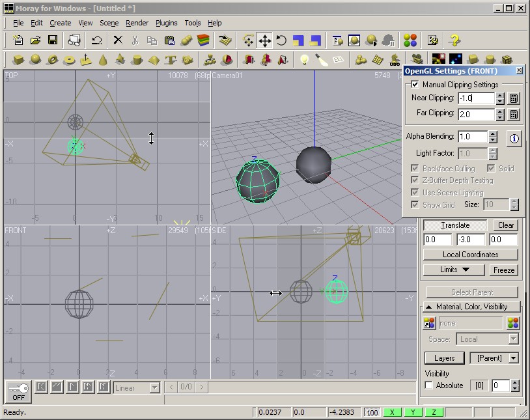Uncheck Manual Clipping Settings checkbox
Viewport: 530px width, 420px height.
tap(415, 85)
